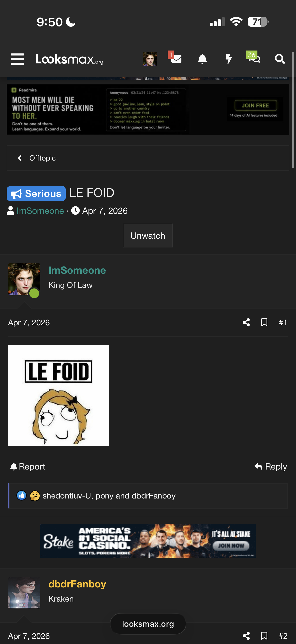This screenshot has width=296, height=644.
Task: Open the chat bubbles showing 36
Action: [x=254, y=57]
